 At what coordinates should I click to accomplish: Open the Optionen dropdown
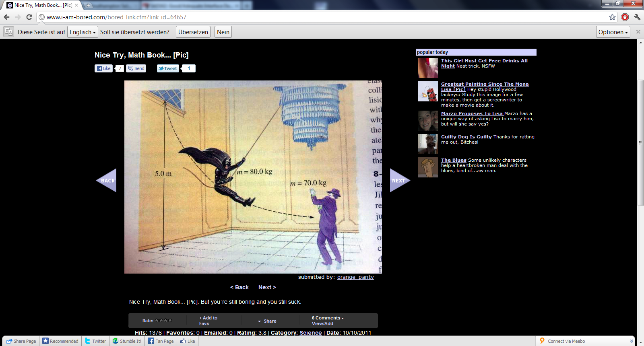[x=613, y=32]
